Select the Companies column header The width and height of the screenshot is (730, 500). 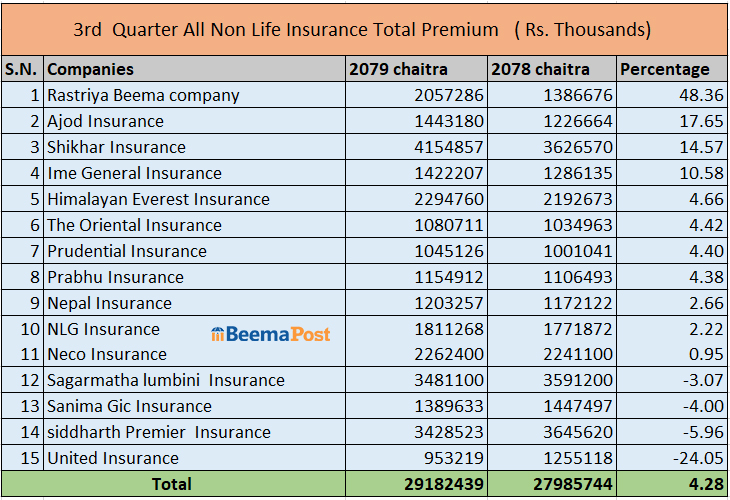click(x=90, y=69)
